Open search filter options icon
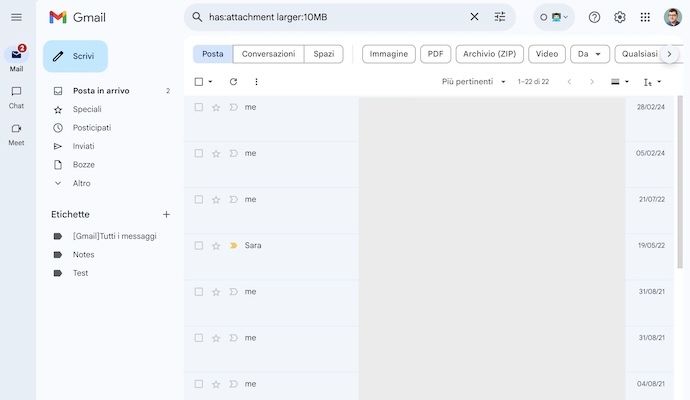The image size is (690, 400). coord(500,17)
